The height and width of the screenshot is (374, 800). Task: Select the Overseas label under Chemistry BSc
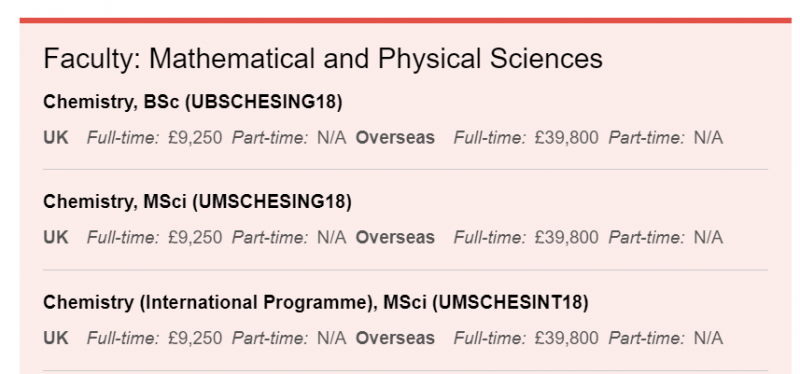395,138
